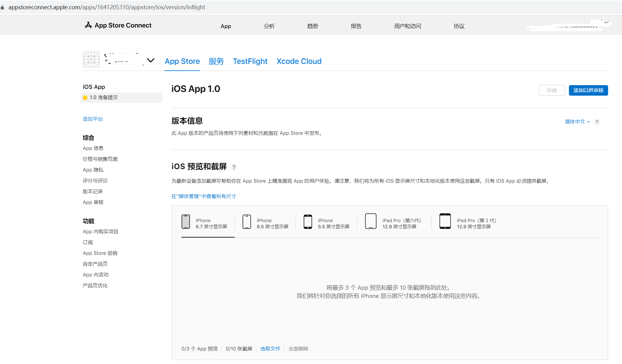The height and width of the screenshot is (364, 622).
Task: Click the iPhone 6.5 inch device icon
Action: coord(247,221)
